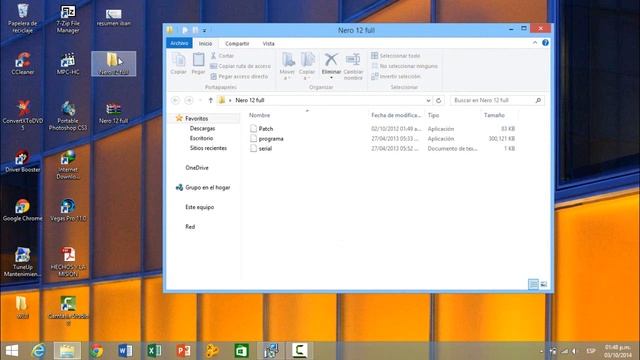Switch to details view layout
Image resolution: width=640 pixels, height=360 pixels.
click(533, 284)
